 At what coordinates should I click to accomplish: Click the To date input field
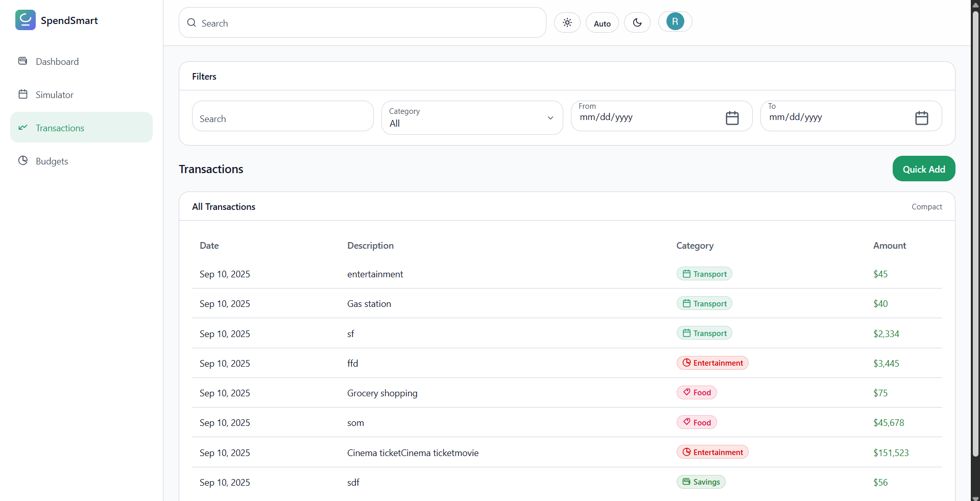(851, 116)
